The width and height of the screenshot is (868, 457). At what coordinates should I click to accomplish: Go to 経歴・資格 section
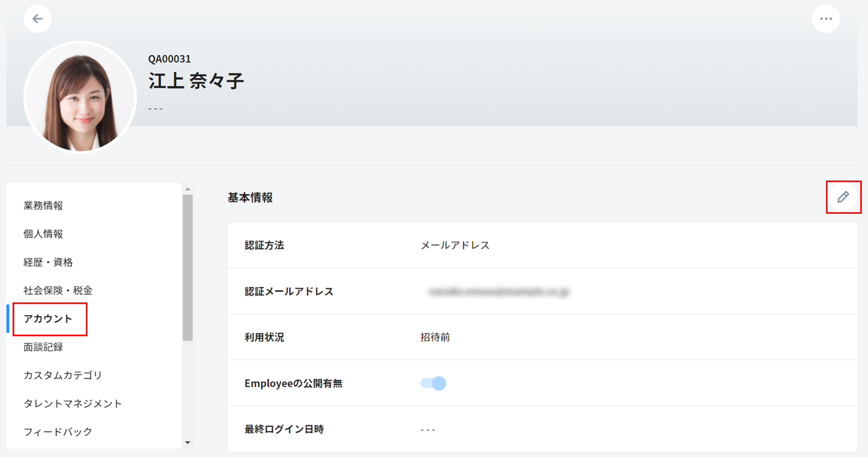point(48,262)
